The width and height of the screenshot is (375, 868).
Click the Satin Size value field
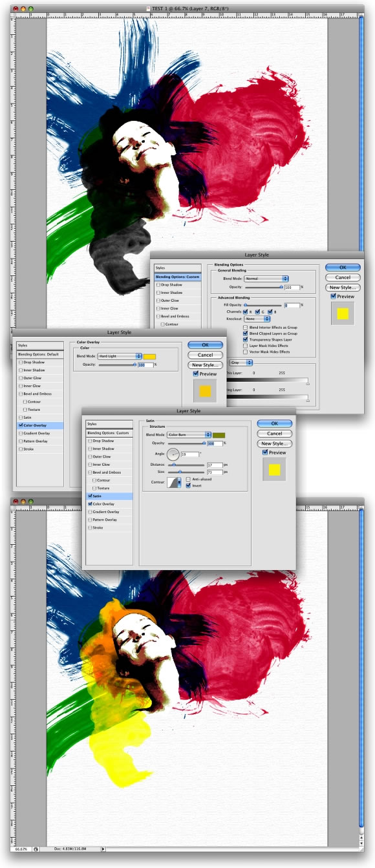(214, 472)
